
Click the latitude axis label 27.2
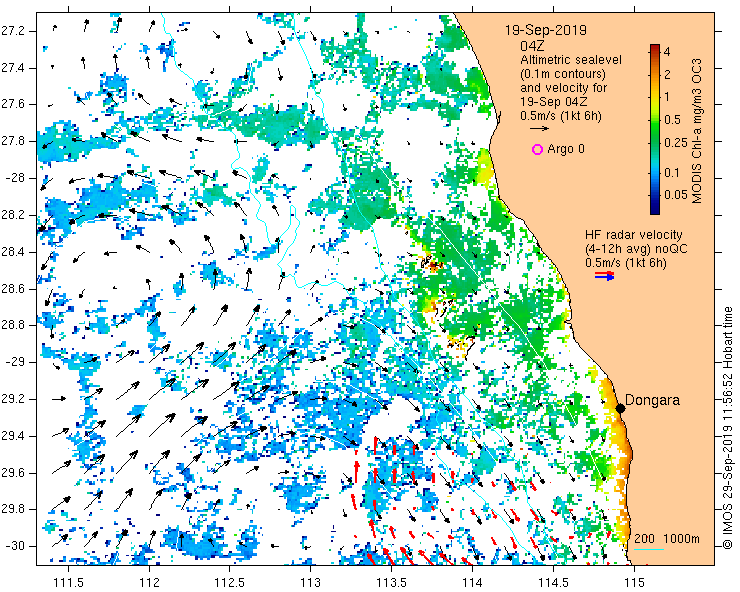tap(14, 31)
